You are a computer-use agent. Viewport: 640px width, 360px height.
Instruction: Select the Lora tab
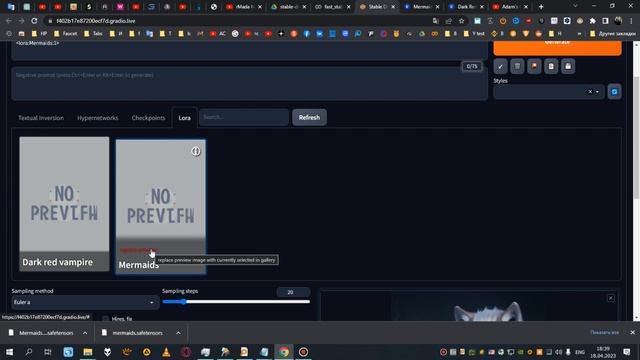point(184,118)
